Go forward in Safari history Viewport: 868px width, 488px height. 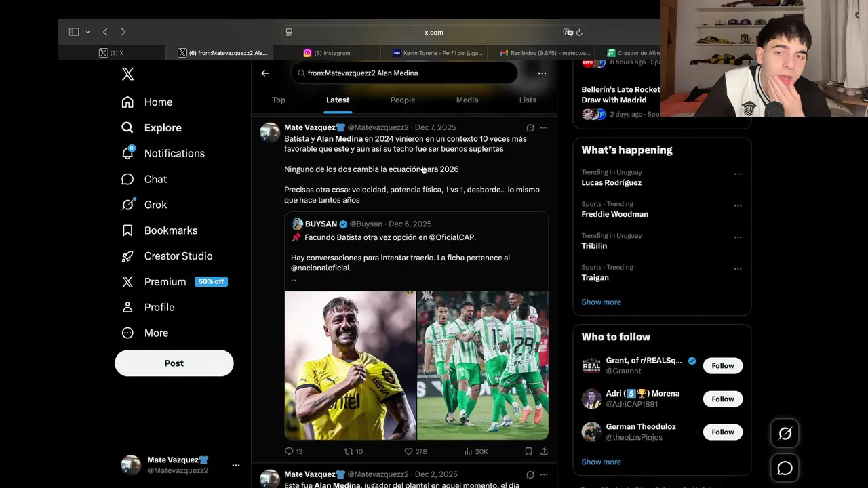click(x=123, y=32)
